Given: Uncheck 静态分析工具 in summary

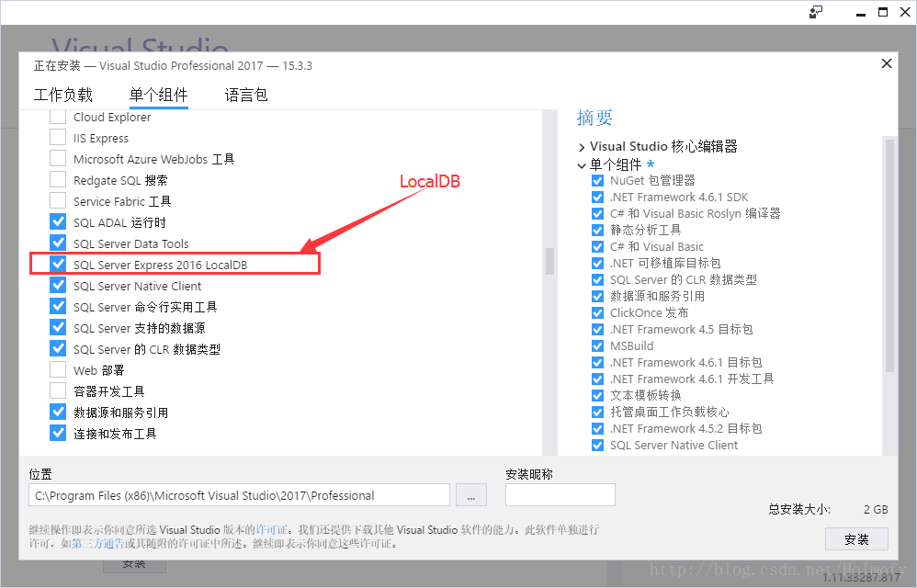Looking at the screenshot, I should pyautogui.click(x=597, y=231).
